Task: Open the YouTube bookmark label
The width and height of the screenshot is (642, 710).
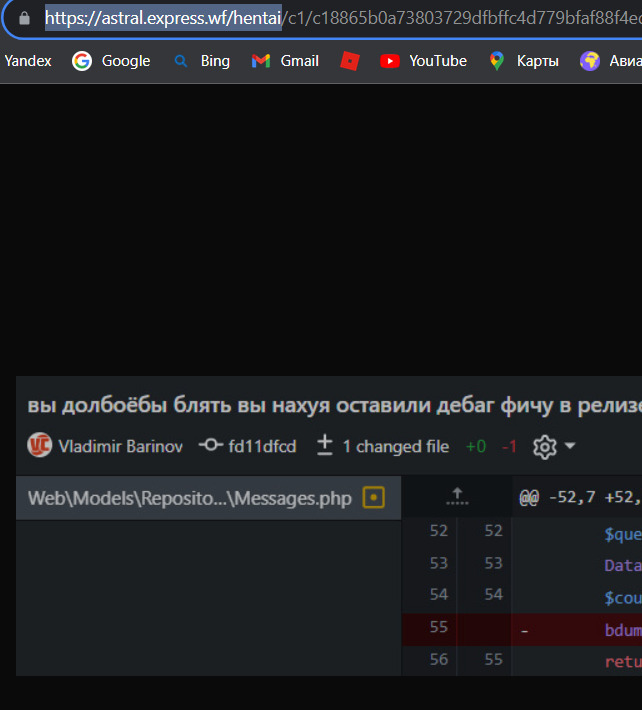Action: coord(438,61)
